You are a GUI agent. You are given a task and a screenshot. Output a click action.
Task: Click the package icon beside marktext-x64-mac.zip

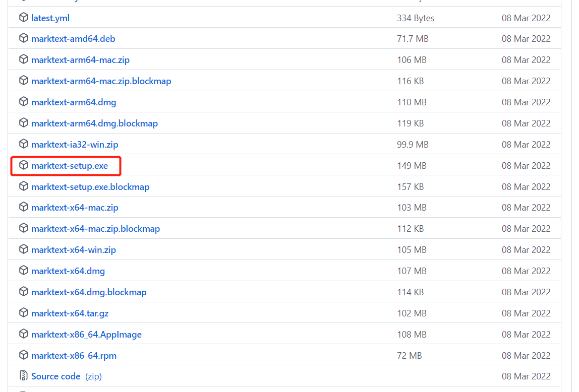pos(24,207)
